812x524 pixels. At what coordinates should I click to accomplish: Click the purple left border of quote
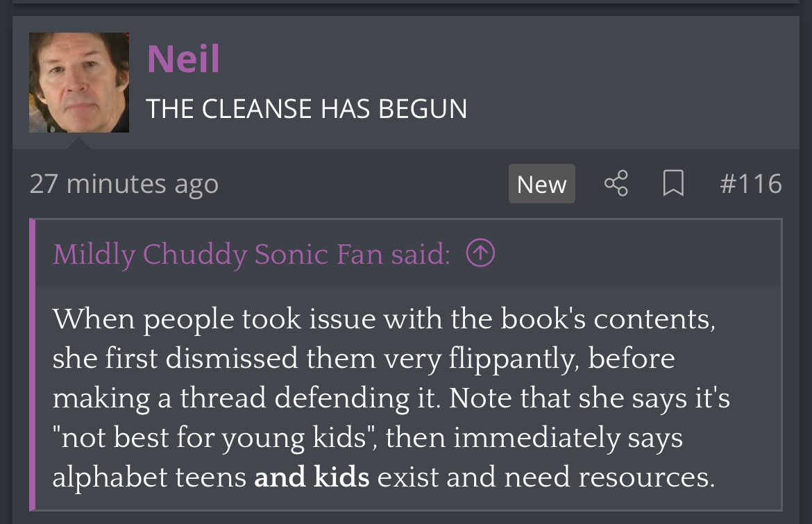click(33, 364)
